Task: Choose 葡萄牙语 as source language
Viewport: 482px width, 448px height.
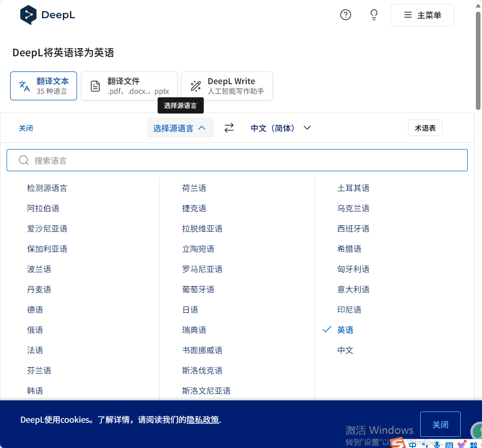Action: coord(198,289)
